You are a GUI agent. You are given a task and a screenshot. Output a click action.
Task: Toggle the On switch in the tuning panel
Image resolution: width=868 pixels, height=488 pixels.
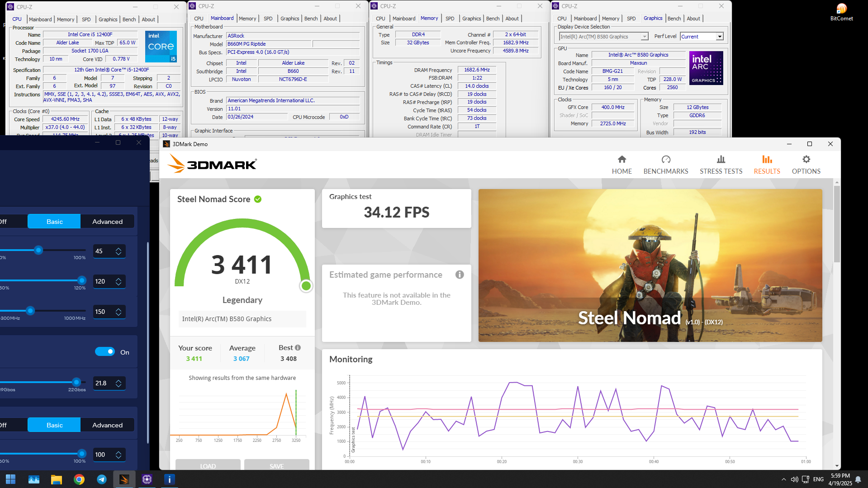click(105, 352)
